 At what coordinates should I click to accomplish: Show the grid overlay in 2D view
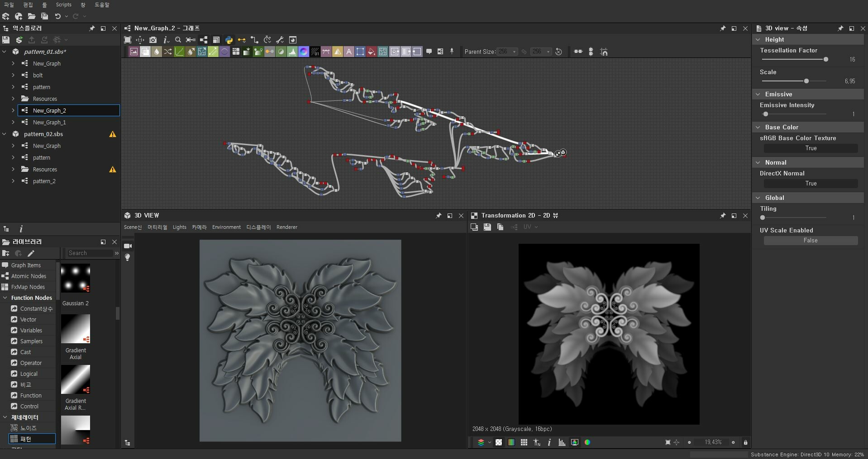[x=524, y=442]
